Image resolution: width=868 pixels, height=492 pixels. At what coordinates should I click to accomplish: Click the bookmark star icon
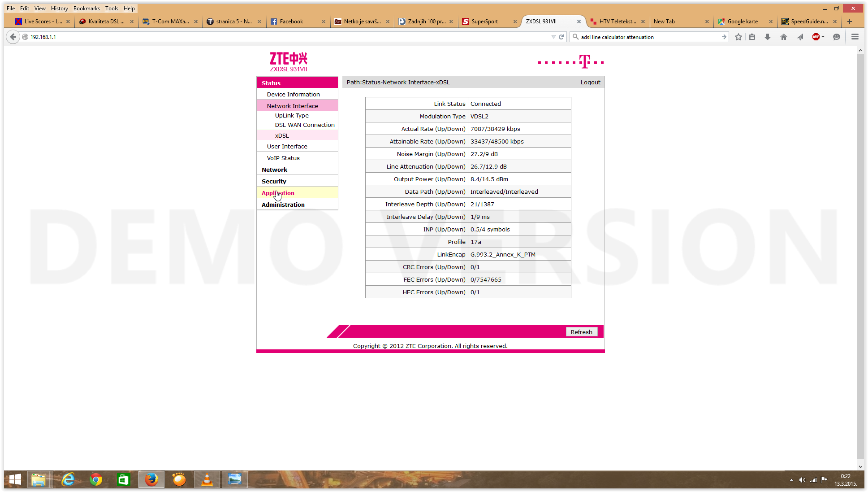pos(738,37)
